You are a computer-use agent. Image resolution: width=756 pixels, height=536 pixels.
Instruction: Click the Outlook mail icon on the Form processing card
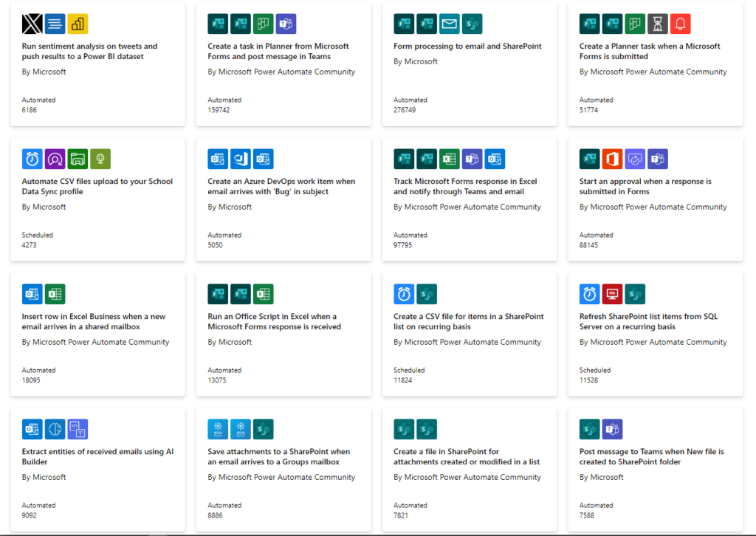point(449,24)
